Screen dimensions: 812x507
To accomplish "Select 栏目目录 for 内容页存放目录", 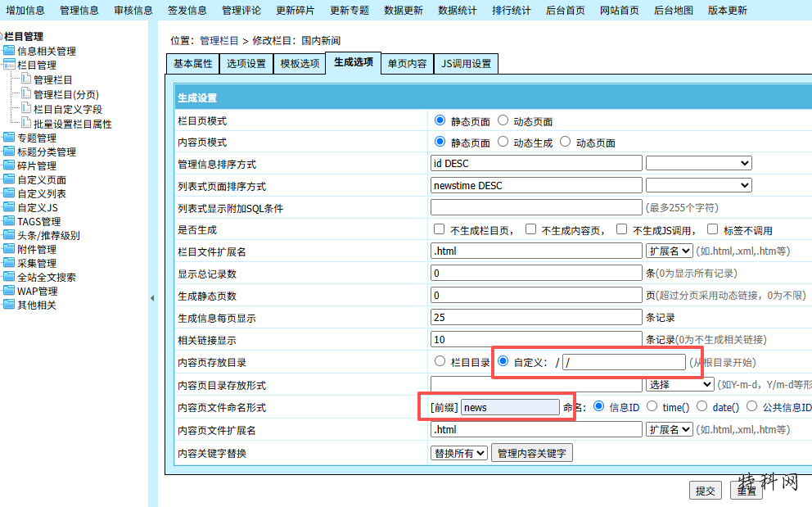I will [440, 361].
